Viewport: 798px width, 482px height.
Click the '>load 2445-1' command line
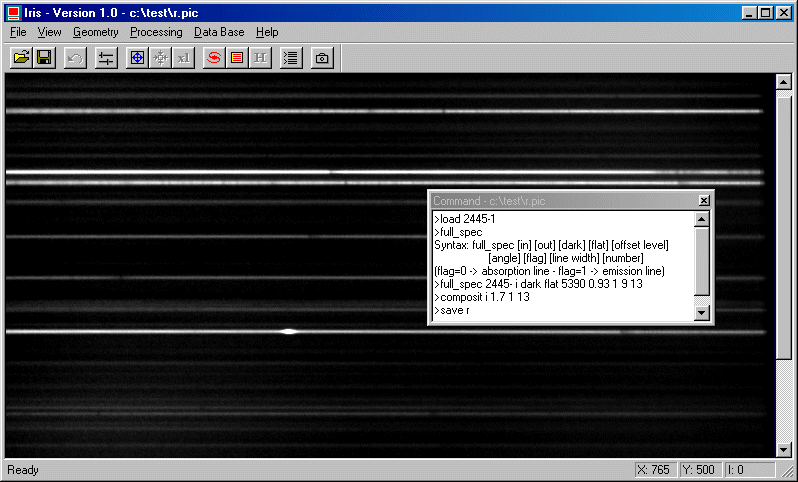click(x=465, y=219)
